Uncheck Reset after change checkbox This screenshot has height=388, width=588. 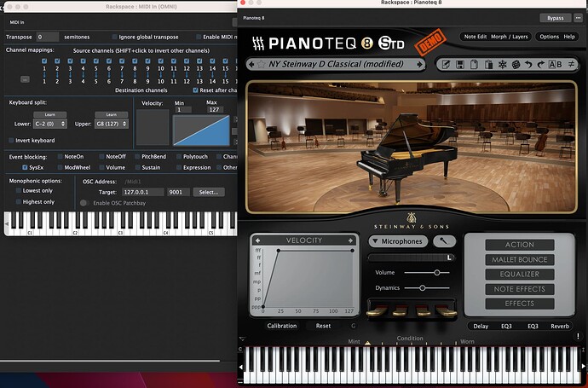[x=195, y=90]
